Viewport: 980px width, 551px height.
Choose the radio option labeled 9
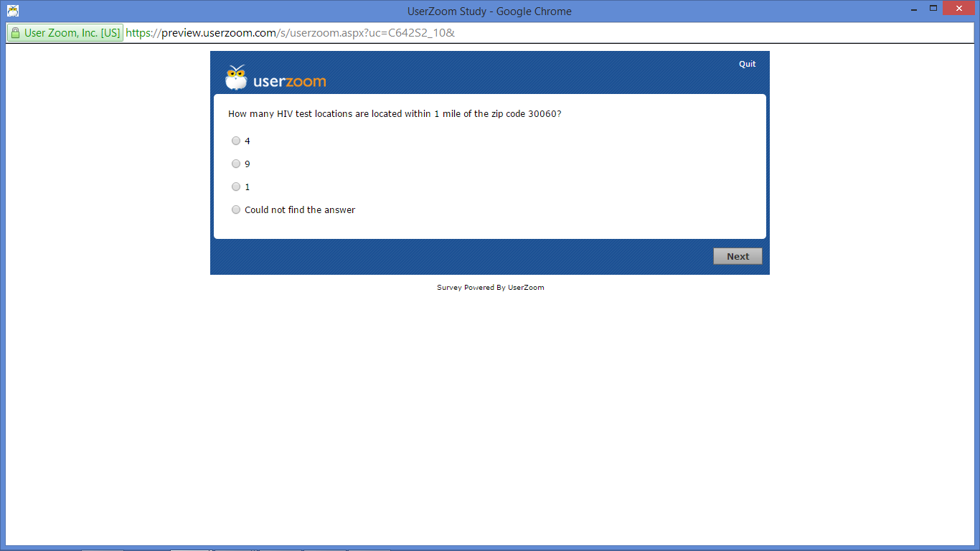[x=236, y=164]
